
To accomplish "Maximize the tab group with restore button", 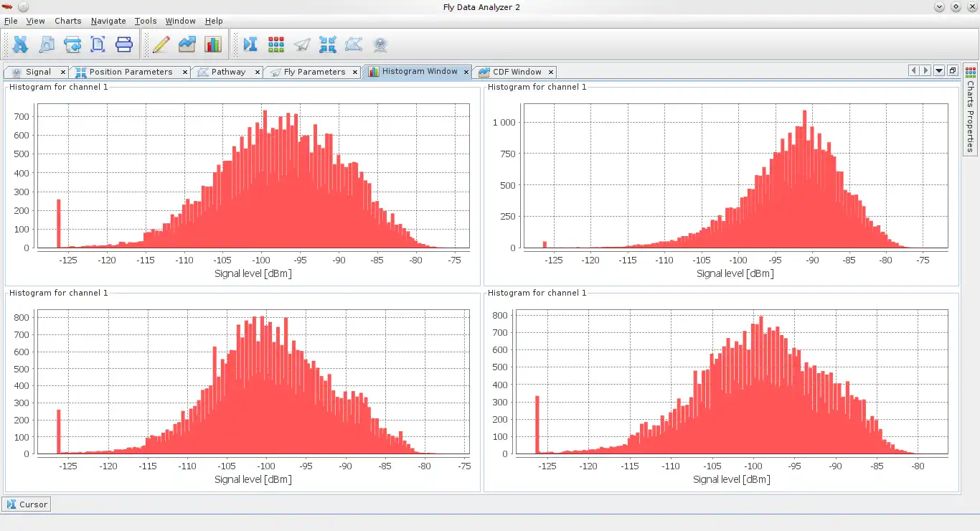I will [953, 70].
